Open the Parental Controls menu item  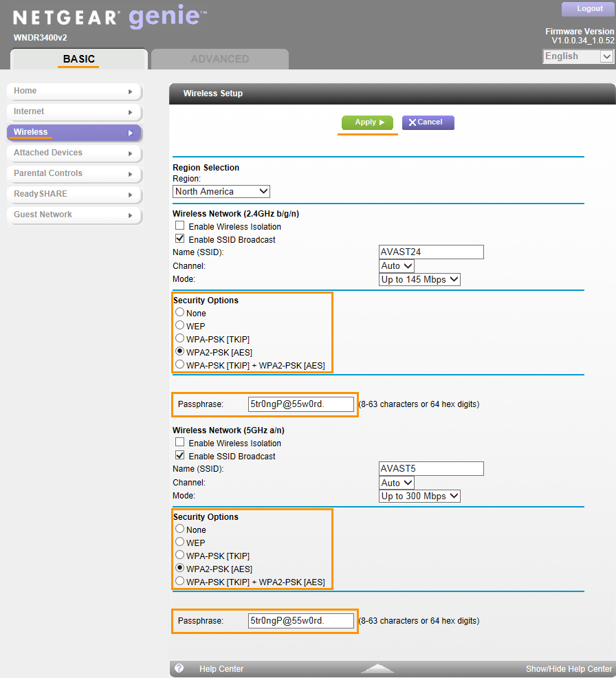(74, 173)
